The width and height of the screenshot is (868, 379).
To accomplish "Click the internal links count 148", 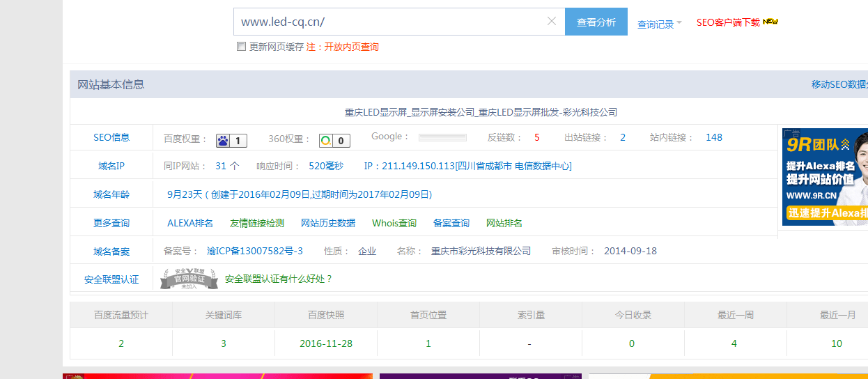I will click(714, 137).
